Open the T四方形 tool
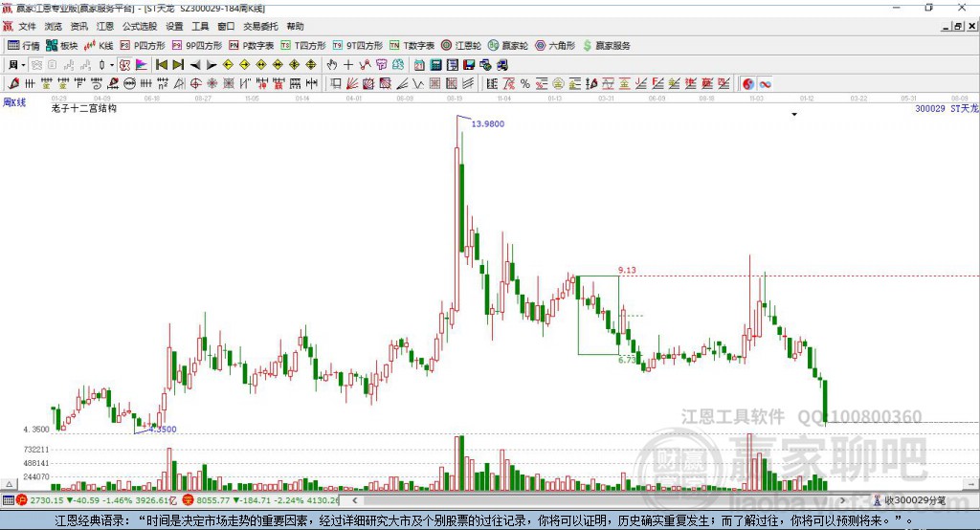This screenshot has height=530, width=980. [303, 46]
